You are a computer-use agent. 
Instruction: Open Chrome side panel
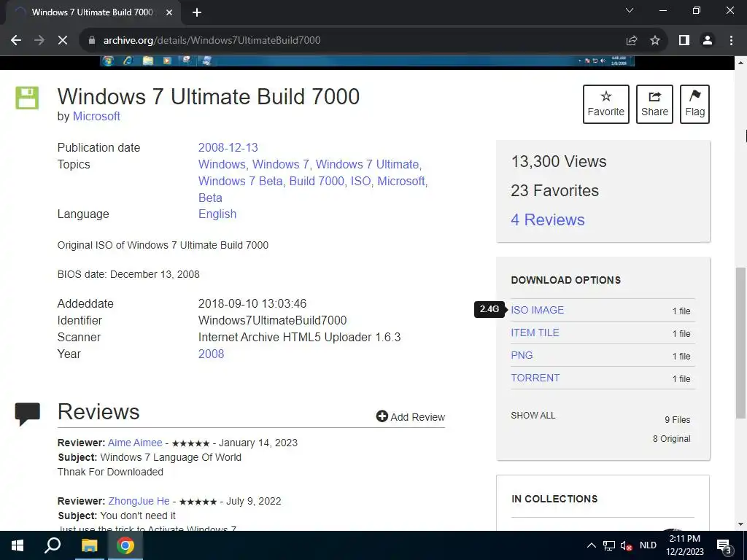(x=684, y=41)
